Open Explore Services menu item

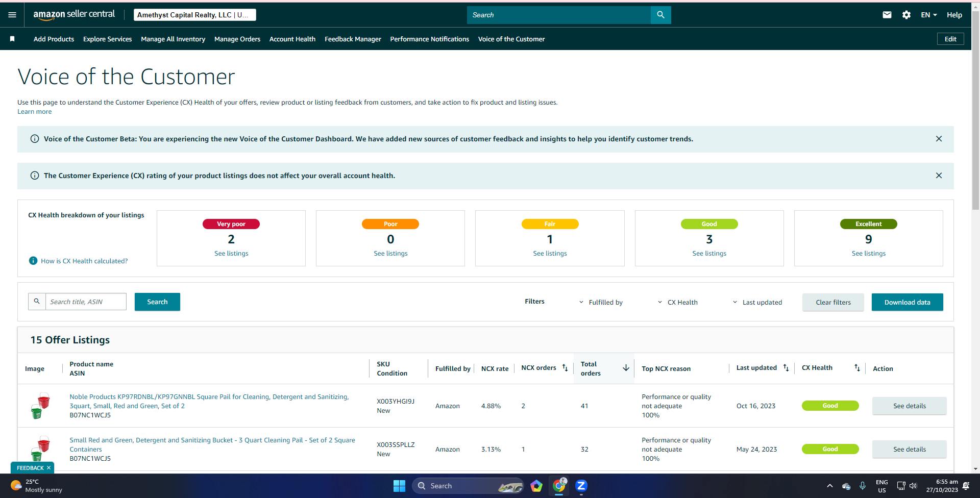click(107, 39)
